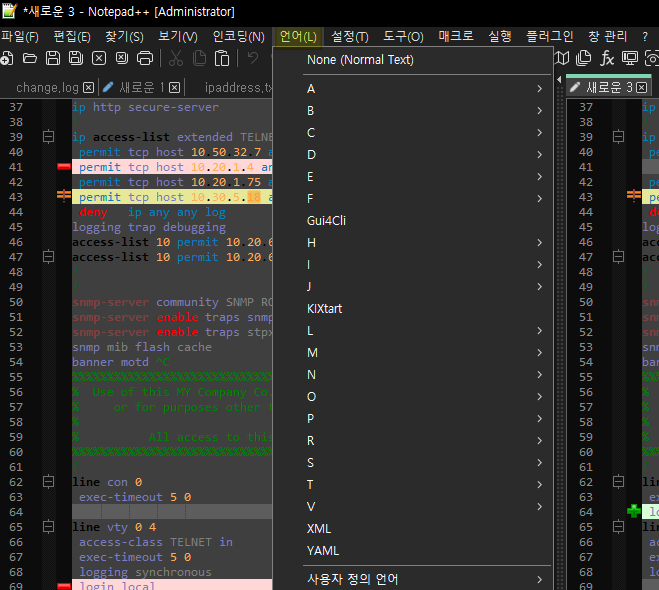Click the red minus marker on line 41

pos(64,167)
